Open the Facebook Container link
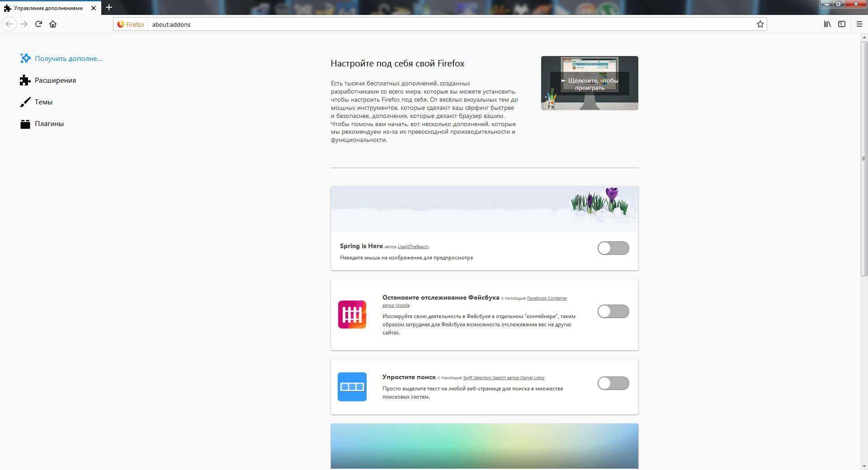This screenshot has height=470, width=868. pos(547,298)
